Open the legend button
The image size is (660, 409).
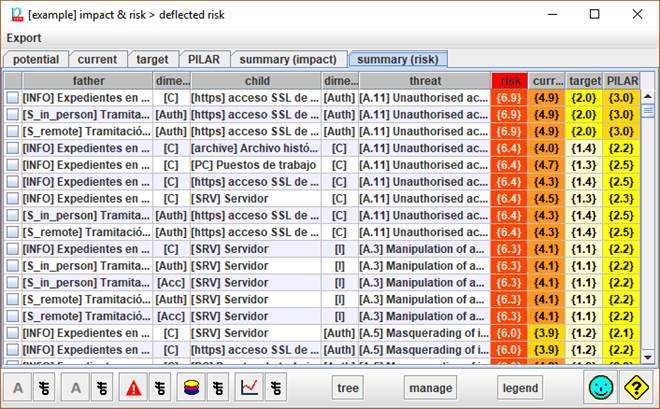click(519, 388)
